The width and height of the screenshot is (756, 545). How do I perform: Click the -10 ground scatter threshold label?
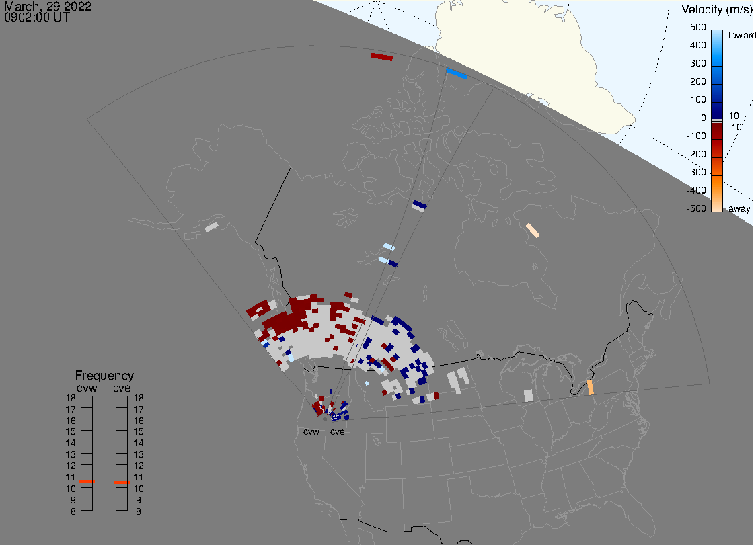click(734, 127)
